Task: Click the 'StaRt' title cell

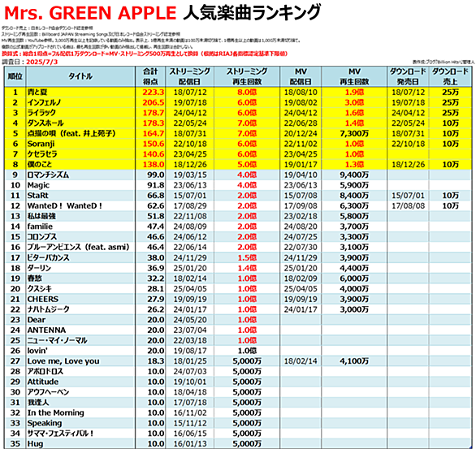Action: [80, 196]
